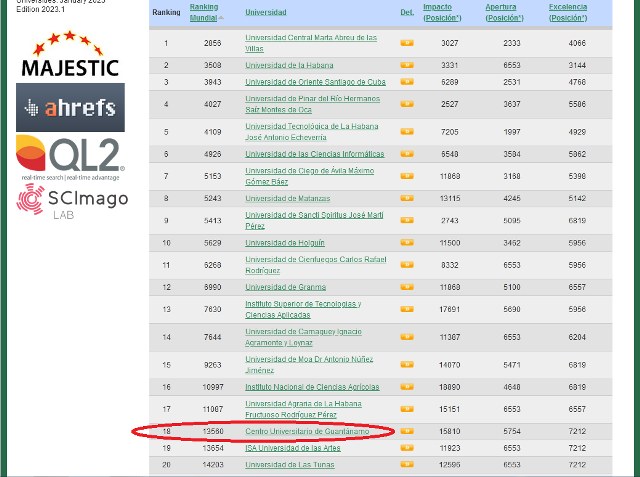Open Universidad de Moa Dr Antonio Núñez link
640x477 pixels.
tap(309, 365)
